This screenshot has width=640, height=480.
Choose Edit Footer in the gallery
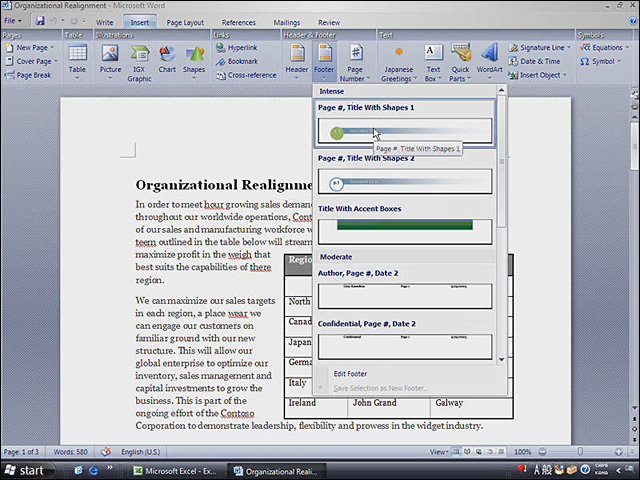coord(350,373)
